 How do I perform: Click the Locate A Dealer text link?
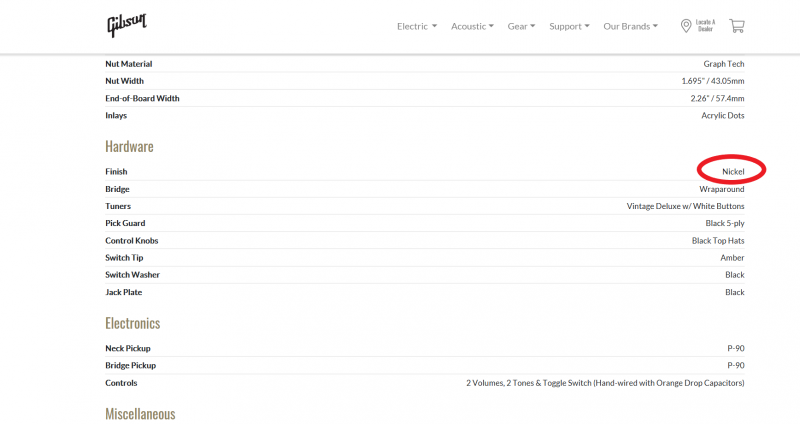pos(705,26)
